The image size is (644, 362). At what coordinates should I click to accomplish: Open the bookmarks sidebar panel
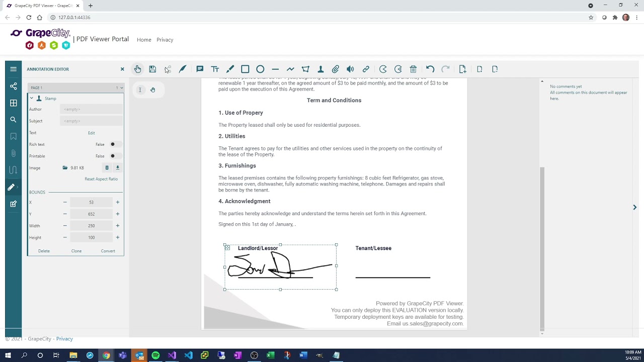click(x=14, y=137)
